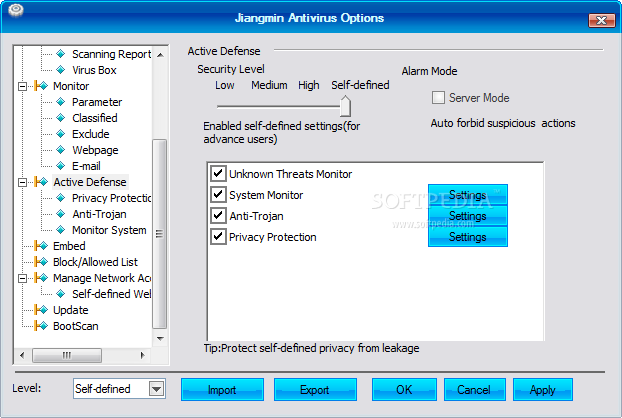The height and width of the screenshot is (418, 622).
Task: Click the Apply button
Action: (x=543, y=389)
